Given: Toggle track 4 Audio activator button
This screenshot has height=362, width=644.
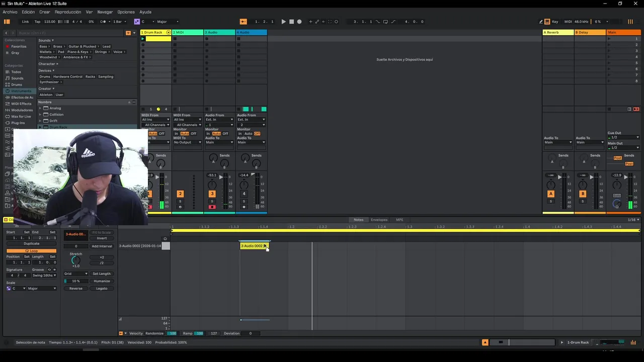Looking at the screenshot, I should (244, 194).
